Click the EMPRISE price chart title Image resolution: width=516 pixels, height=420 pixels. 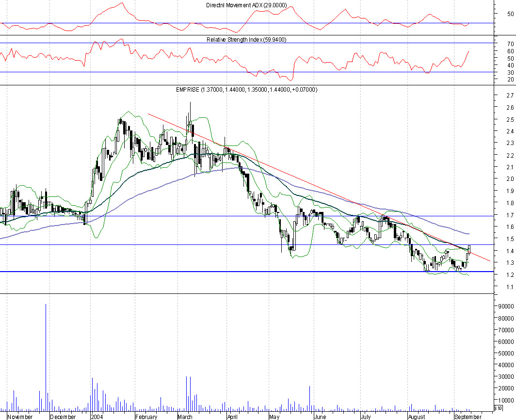pos(246,90)
